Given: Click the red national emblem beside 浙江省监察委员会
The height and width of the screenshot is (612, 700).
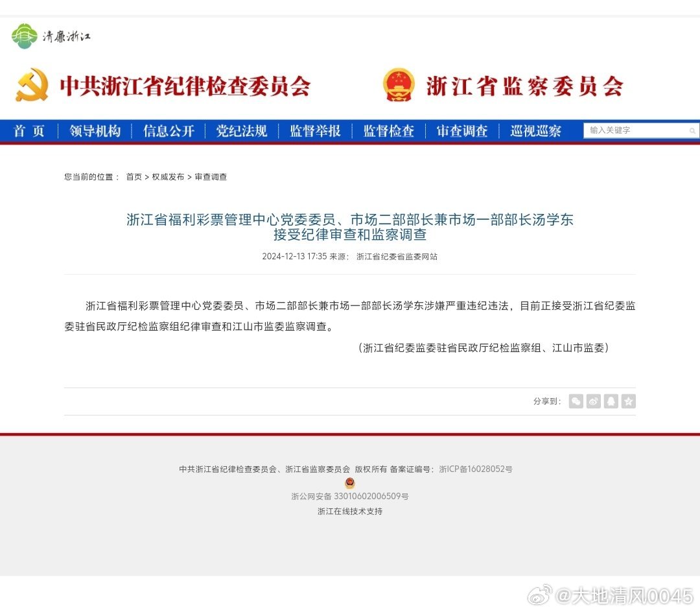Looking at the screenshot, I should 399,85.
